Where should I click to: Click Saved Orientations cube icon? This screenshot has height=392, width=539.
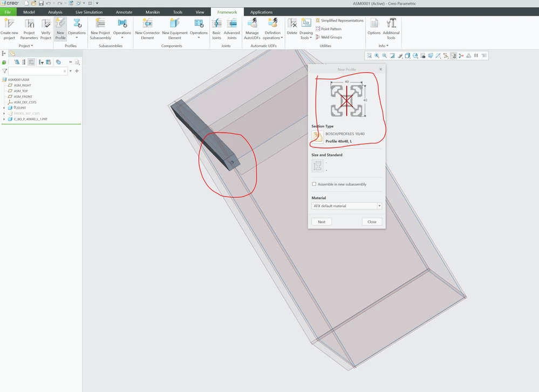(407, 56)
